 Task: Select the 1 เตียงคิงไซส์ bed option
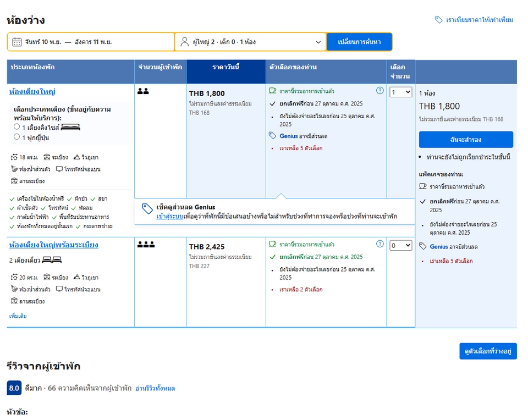pyautogui.click(x=17, y=126)
